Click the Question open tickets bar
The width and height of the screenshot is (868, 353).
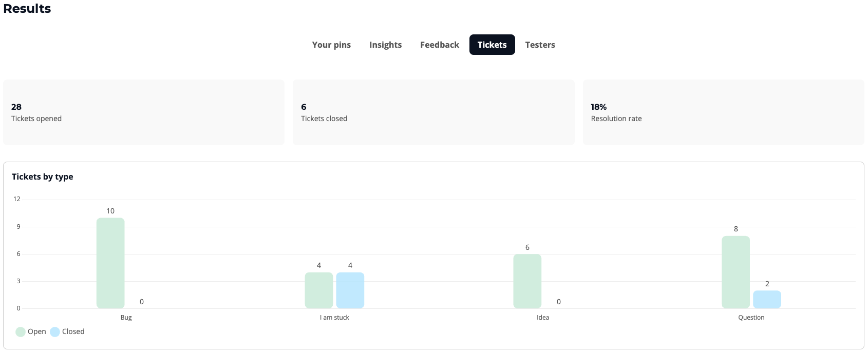(735, 272)
